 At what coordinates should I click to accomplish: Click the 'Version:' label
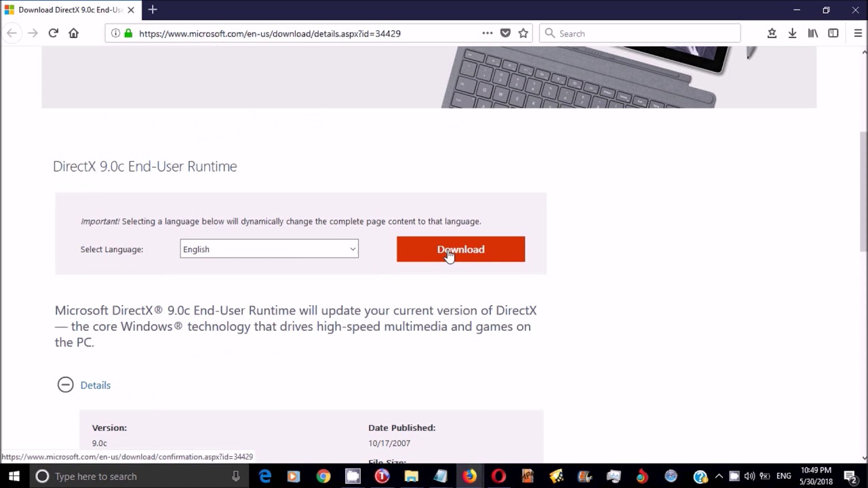109,428
